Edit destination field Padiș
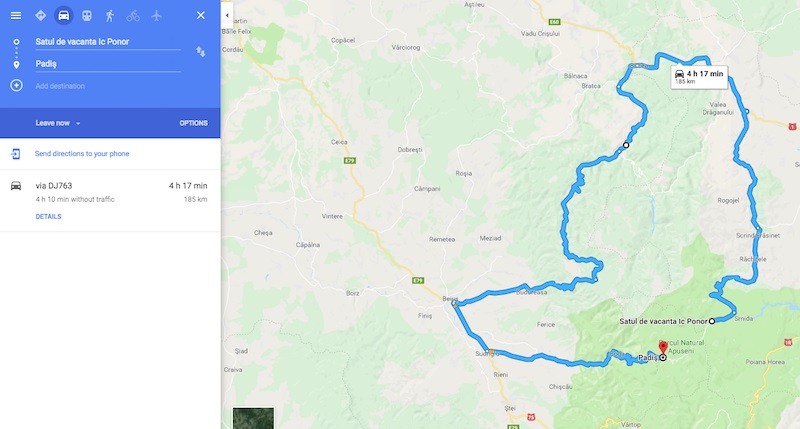800x429 pixels. pos(108,64)
